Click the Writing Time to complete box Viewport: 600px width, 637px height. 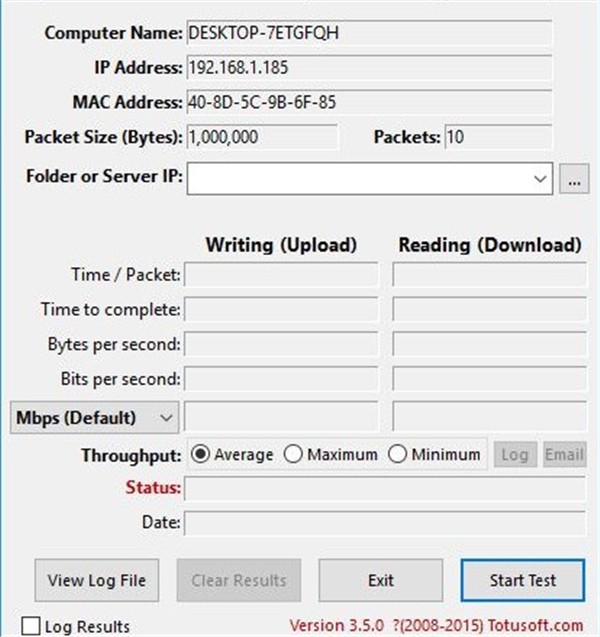coord(281,309)
